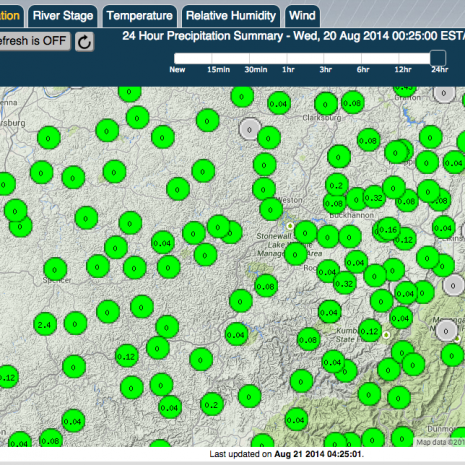Viewport: 465px width, 465px height.
Task: Toggle the auto 'Refresh is OFF' button
Action: click(x=34, y=41)
